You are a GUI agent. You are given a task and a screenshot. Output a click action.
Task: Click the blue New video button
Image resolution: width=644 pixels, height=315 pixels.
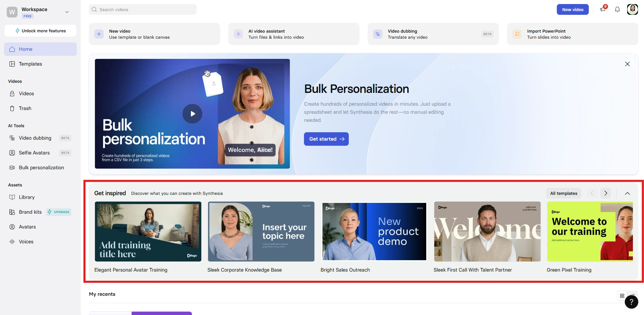[573, 9]
